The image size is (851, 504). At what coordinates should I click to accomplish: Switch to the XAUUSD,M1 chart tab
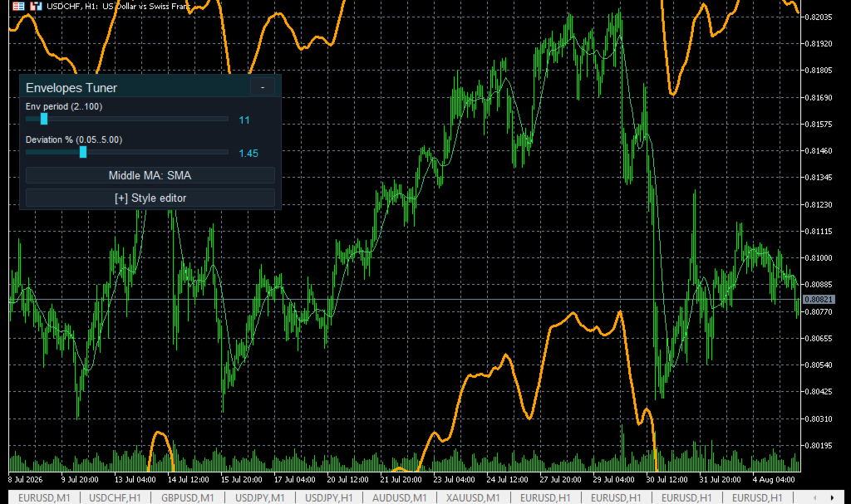tap(473, 497)
